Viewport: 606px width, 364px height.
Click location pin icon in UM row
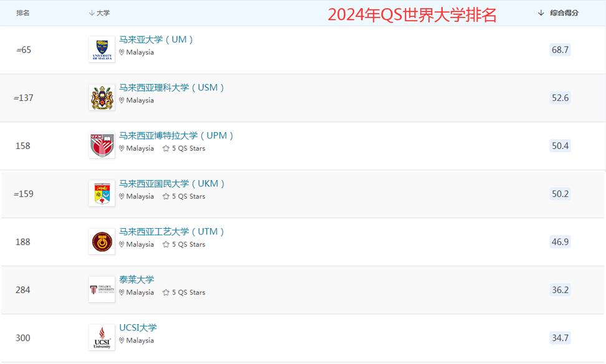(122, 52)
